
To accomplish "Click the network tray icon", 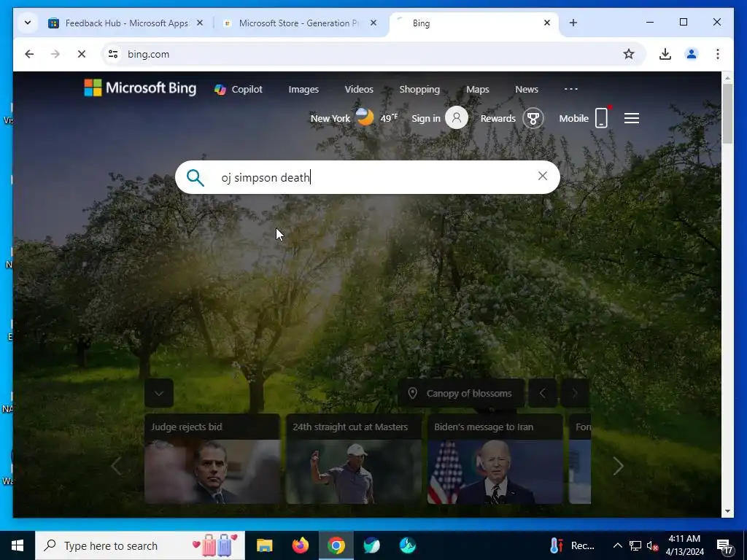I will pyautogui.click(x=635, y=545).
